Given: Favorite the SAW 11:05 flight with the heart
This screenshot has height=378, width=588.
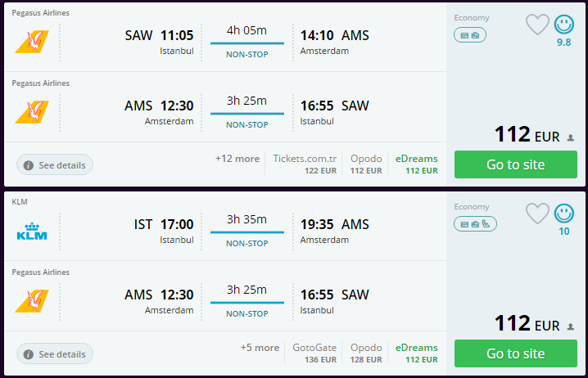Looking at the screenshot, I should tap(537, 25).
